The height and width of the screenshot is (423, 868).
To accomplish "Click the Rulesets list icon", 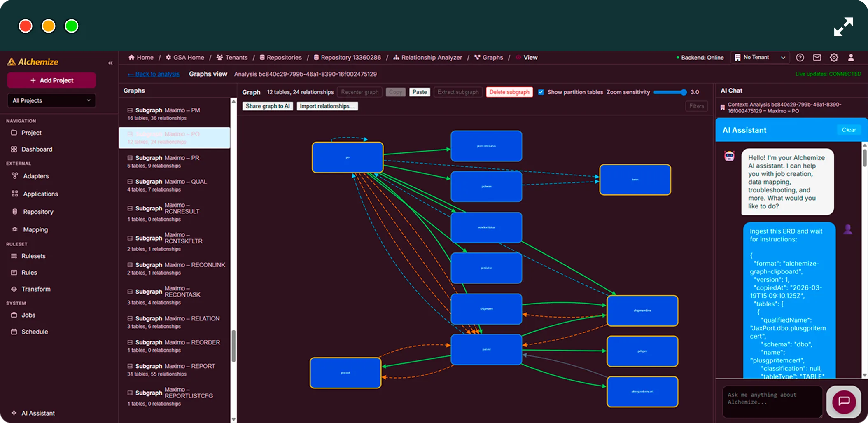I will click(x=14, y=256).
